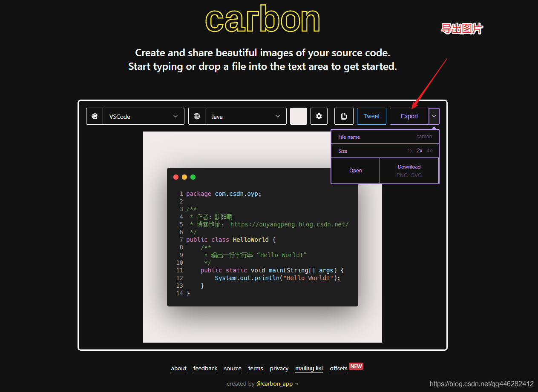Click 'public static void main' line

272,270
